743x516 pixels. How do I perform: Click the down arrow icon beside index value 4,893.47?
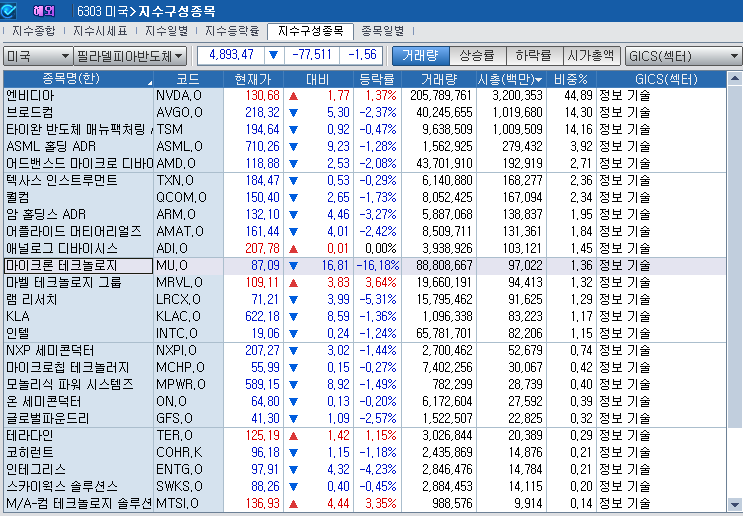point(274,55)
